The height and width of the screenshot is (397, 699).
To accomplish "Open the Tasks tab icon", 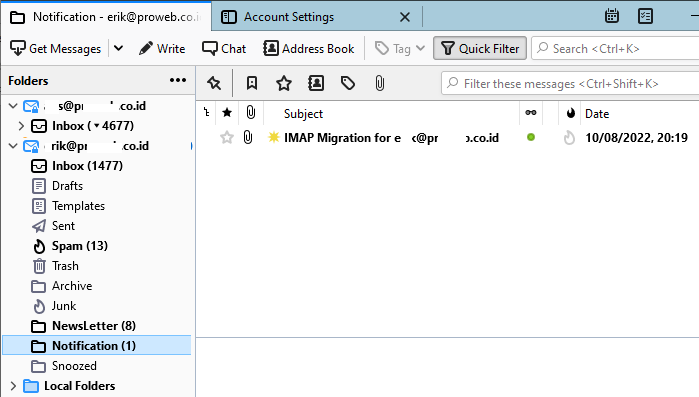I will (x=646, y=16).
